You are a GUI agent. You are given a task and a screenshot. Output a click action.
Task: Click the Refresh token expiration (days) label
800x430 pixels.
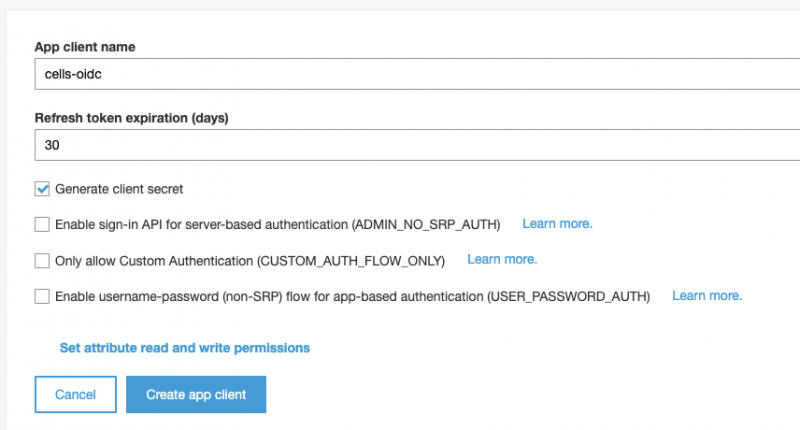pyautogui.click(x=131, y=118)
